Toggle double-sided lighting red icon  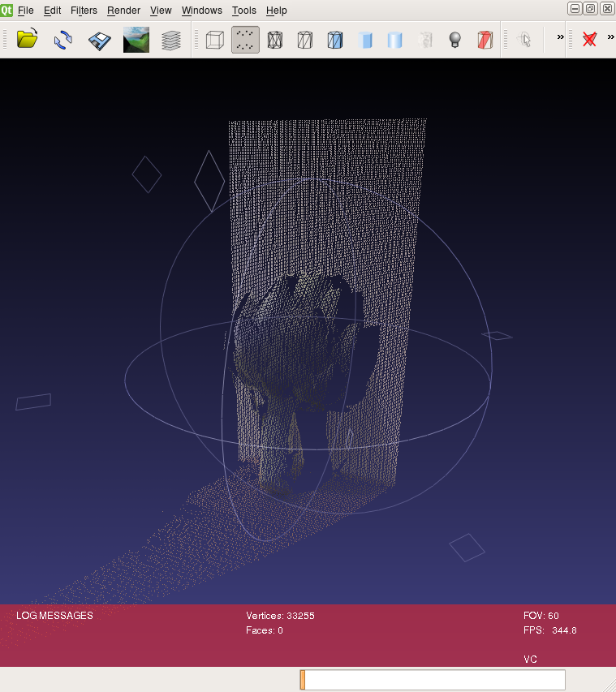click(485, 39)
